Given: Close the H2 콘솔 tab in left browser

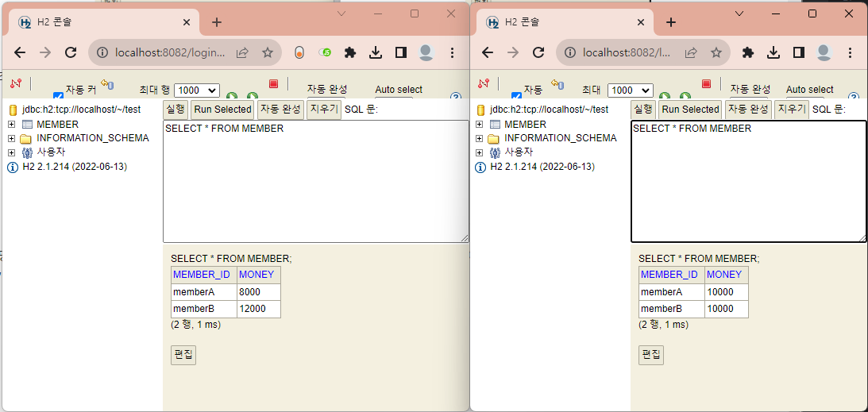Looking at the screenshot, I should [187, 22].
